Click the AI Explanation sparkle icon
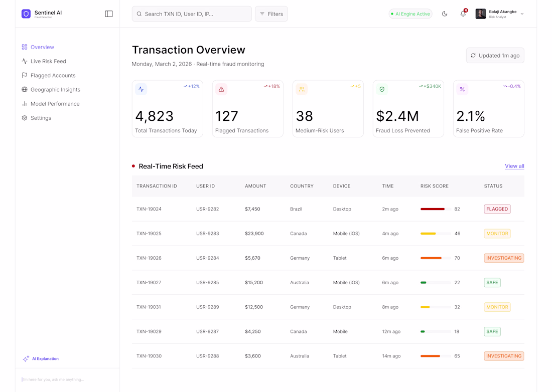552x392 pixels. point(26,358)
